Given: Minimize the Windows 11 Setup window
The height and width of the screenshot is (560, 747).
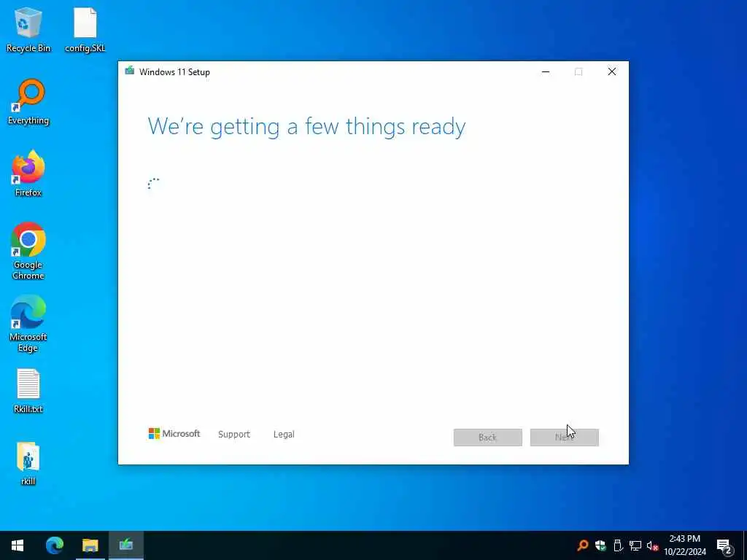Looking at the screenshot, I should click(x=546, y=72).
